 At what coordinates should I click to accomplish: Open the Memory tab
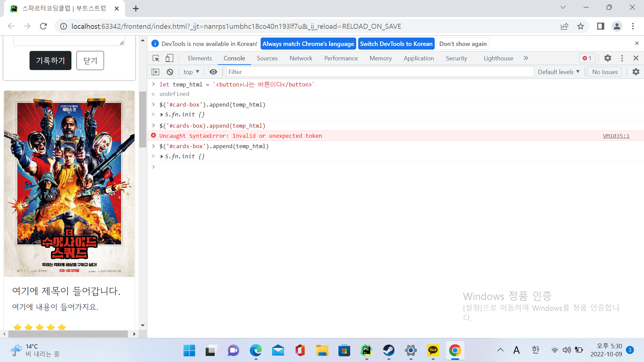click(x=381, y=58)
